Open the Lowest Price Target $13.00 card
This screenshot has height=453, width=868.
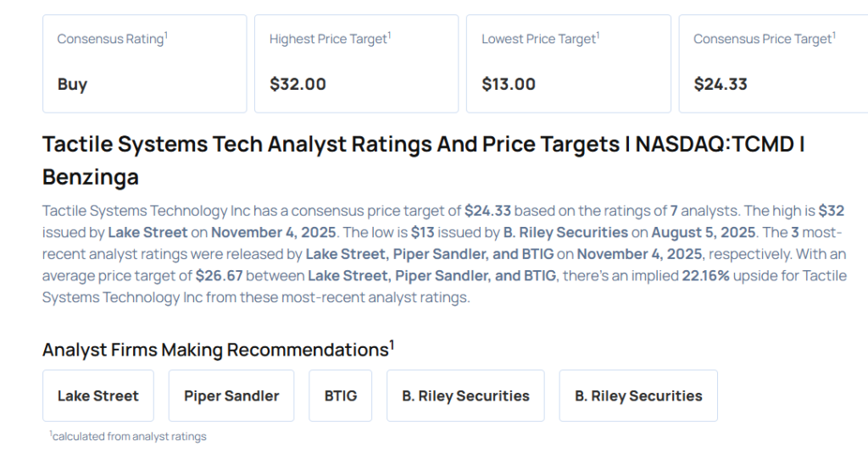(x=568, y=64)
